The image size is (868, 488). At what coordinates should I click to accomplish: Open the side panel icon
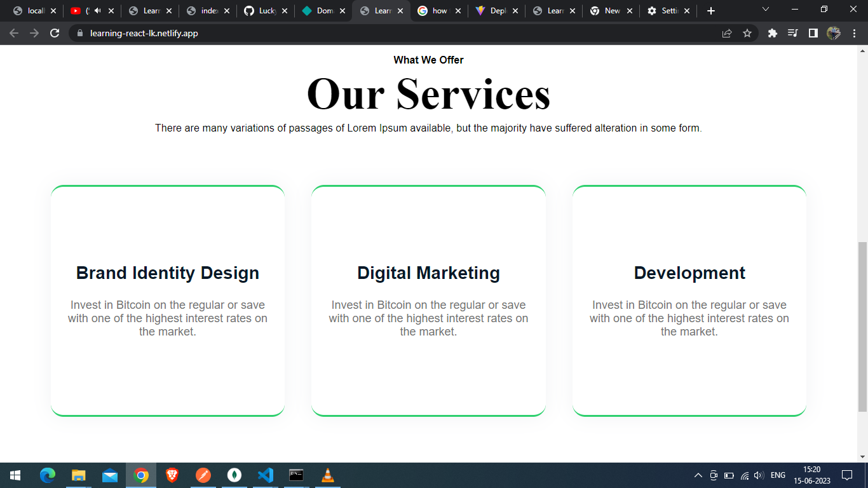coord(814,33)
